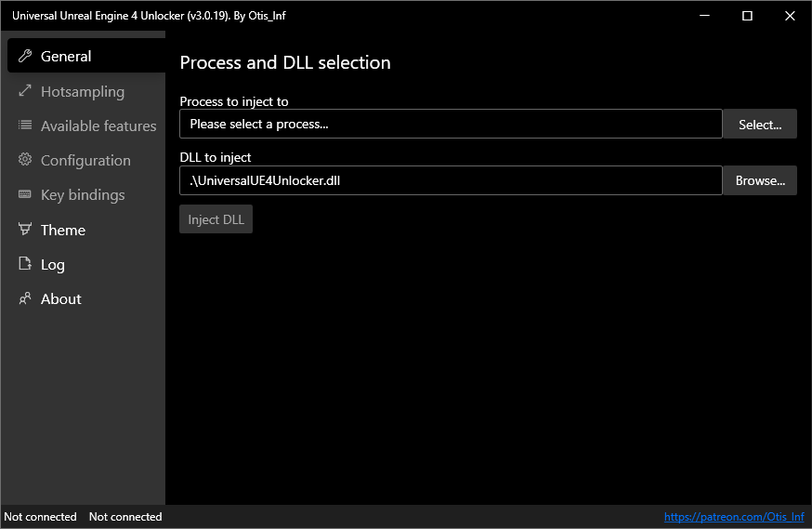Select the General tab label
The image size is (812, 529).
click(66, 56)
